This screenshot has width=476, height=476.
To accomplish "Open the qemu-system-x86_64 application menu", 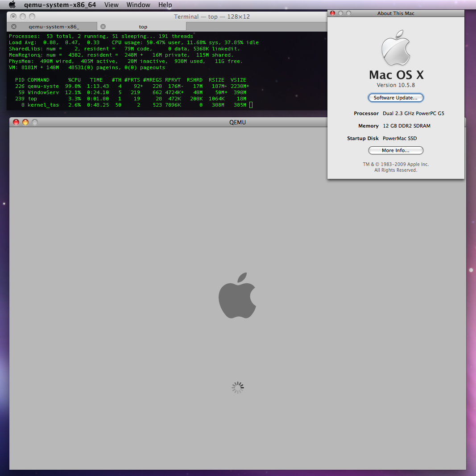I will (60, 5).
